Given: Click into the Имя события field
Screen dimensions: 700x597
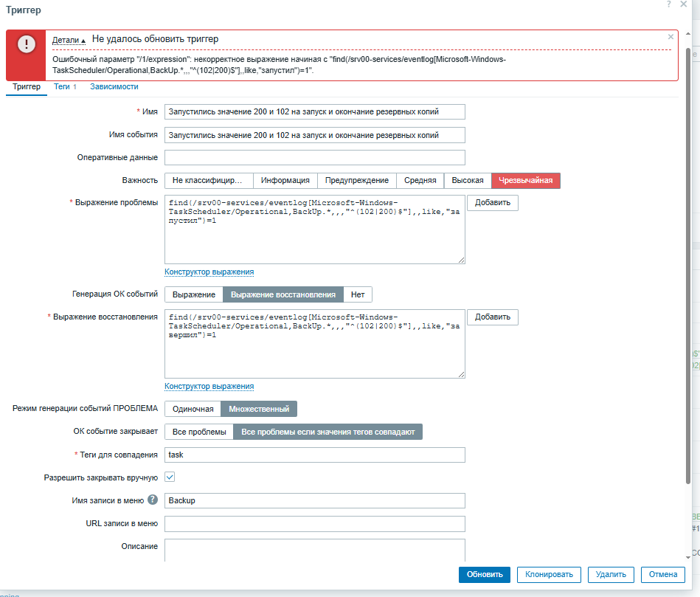Looking at the screenshot, I should [x=315, y=135].
